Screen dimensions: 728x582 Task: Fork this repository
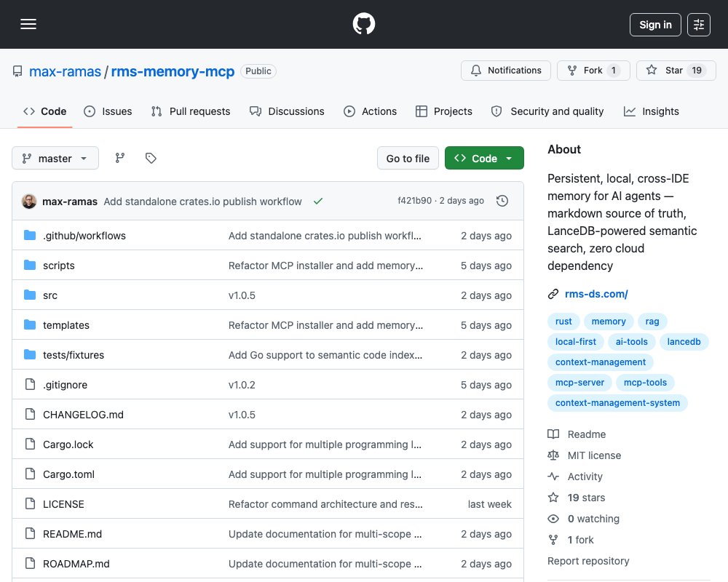593,71
